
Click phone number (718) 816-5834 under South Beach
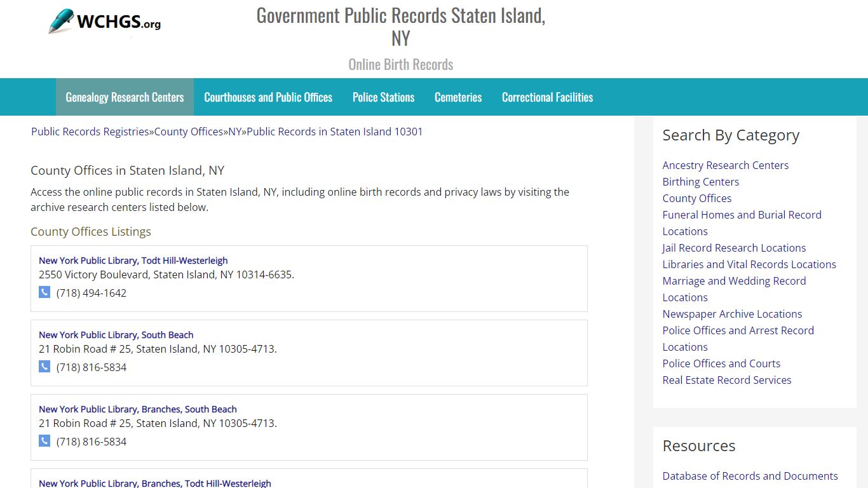(x=92, y=367)
